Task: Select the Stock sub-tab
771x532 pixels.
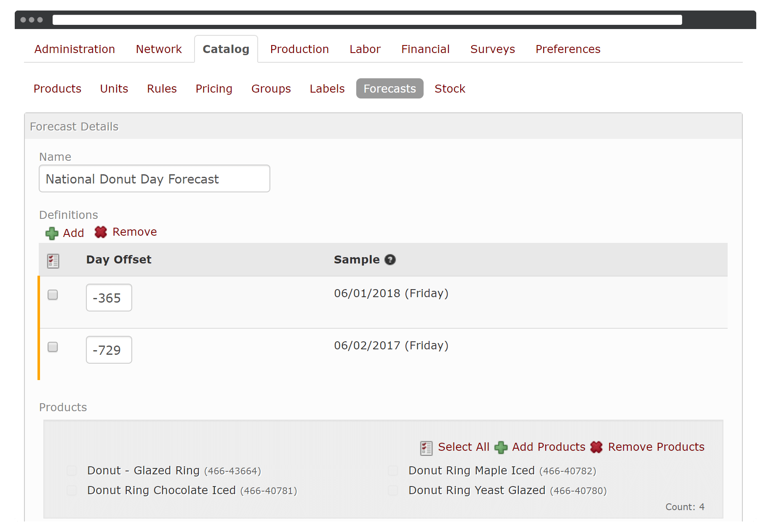Action: click(450, 88)
